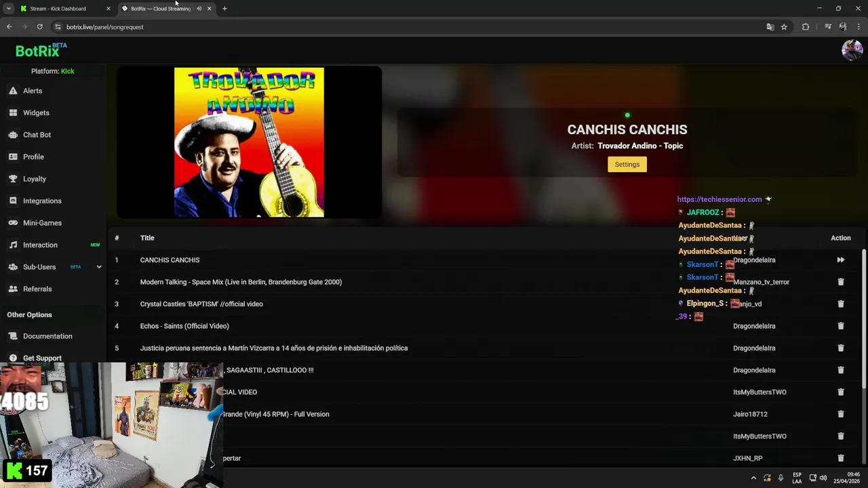Viewport: 868px width, 488px height.
Task: Select the Modern Talking - Space Mix title
Action: pyautogui.click(x=241, y=282)
